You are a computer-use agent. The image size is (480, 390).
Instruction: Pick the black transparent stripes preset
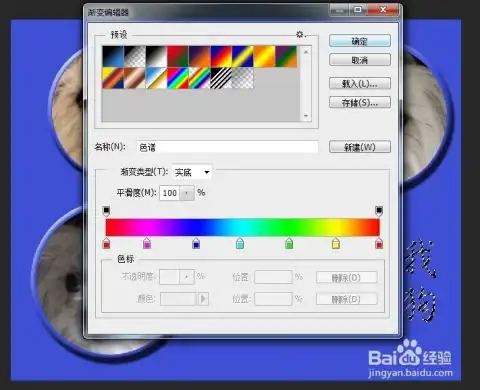221,78
